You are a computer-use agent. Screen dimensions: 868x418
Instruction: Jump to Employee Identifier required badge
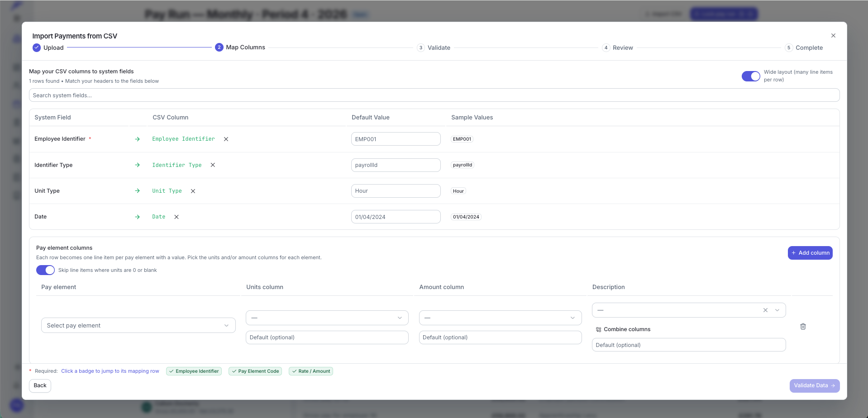[194, 371]
